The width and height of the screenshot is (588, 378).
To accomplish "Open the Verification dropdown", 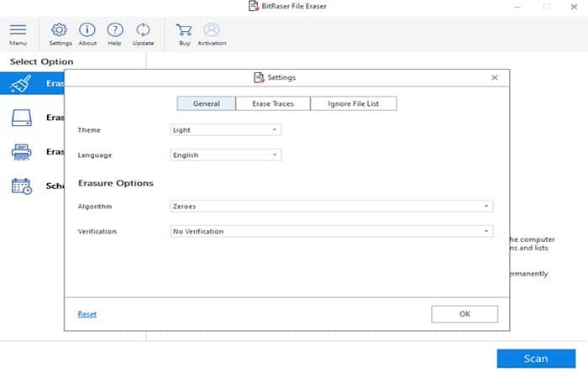I will tap(332, 231).
